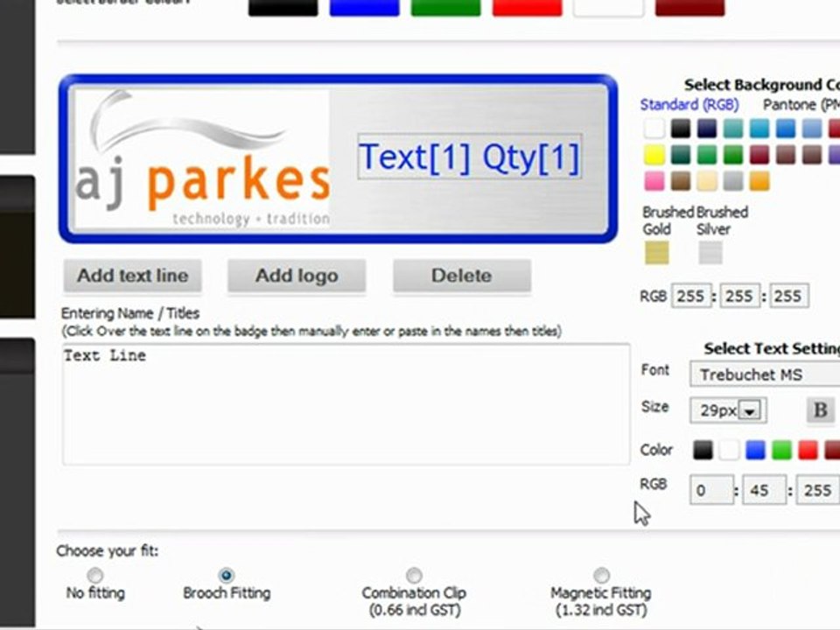Pick the white border colour swatch

609,8
